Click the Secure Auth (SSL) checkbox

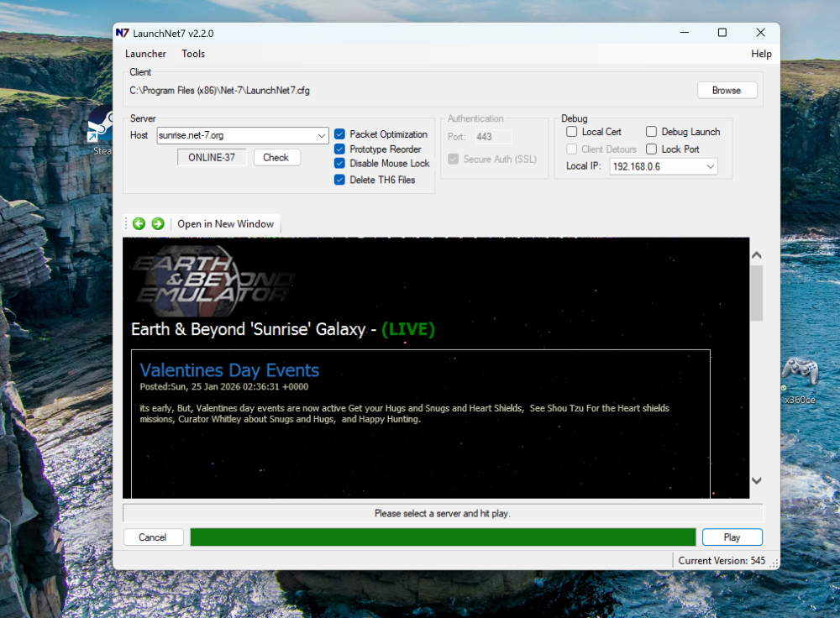(454, 159)
